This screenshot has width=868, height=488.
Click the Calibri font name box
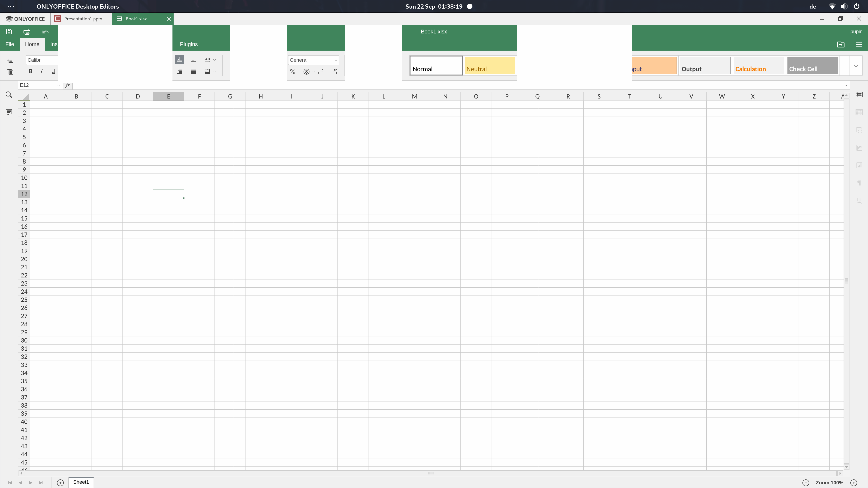click(x=42, y=60)
